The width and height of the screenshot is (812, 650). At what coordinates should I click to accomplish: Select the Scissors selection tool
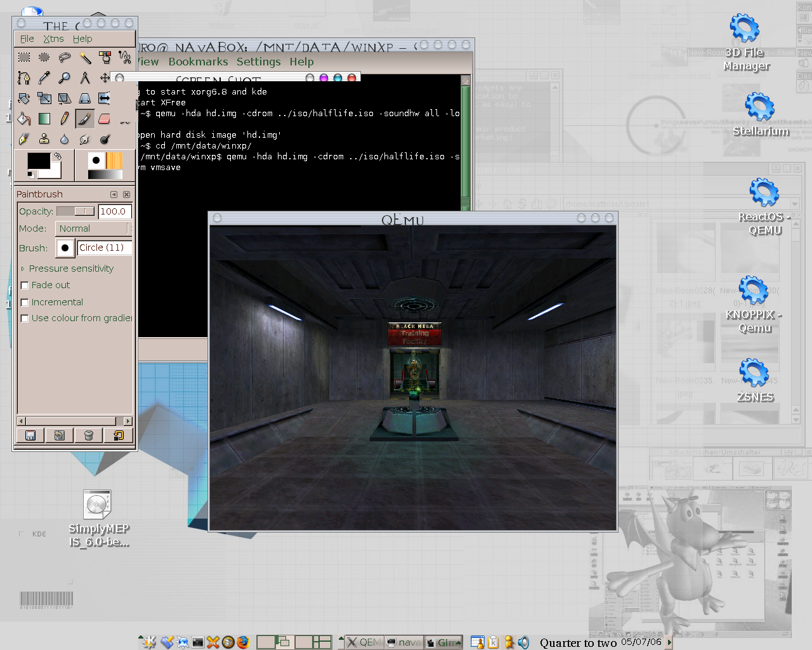[125, 58]
